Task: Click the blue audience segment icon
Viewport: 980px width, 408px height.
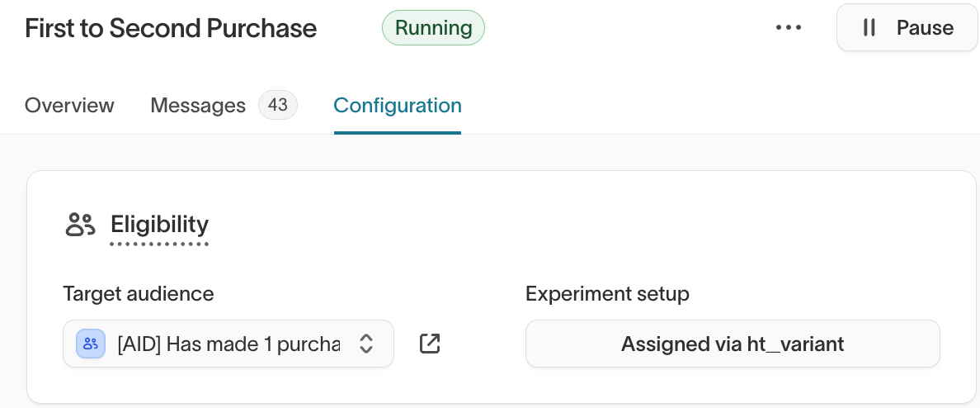Action: (90, 344)
